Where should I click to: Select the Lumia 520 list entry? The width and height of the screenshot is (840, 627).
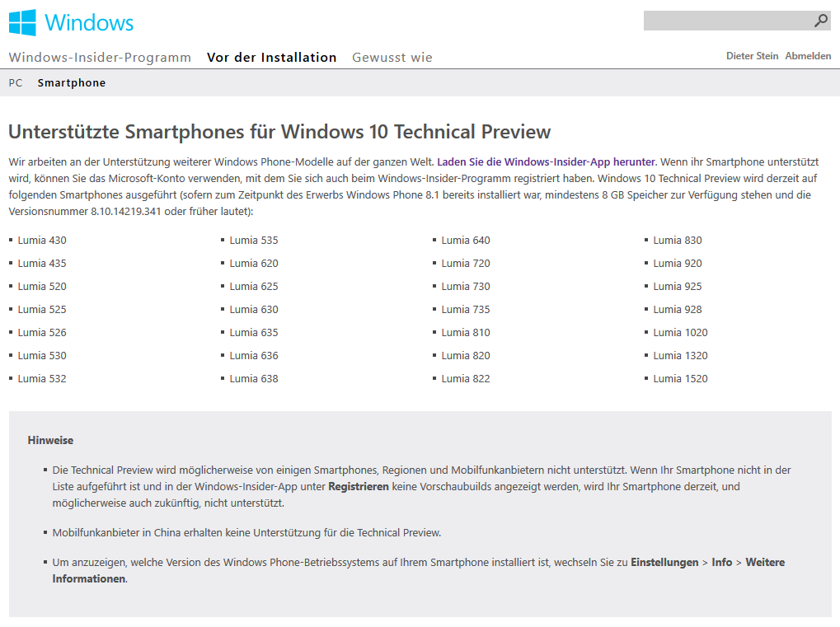click(42, 287)
